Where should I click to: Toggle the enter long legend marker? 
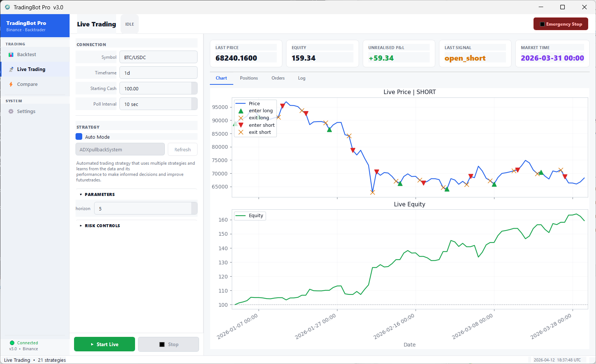(241, 110)
